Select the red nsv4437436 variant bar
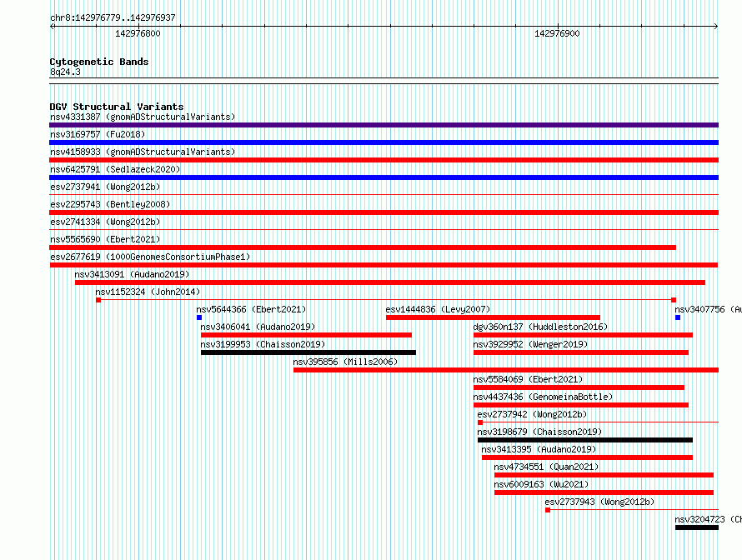Image resolution: width=742 pixels, height=560 pixels. [581, 405]
